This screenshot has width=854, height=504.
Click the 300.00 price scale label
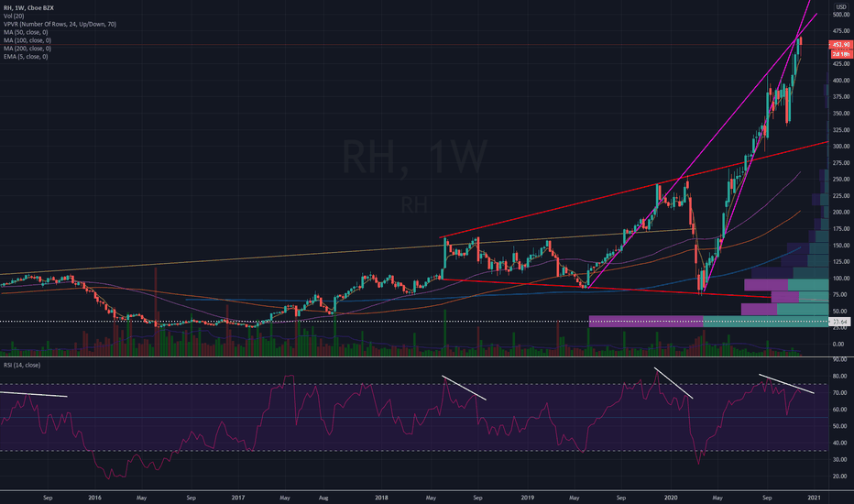point(841,147)
